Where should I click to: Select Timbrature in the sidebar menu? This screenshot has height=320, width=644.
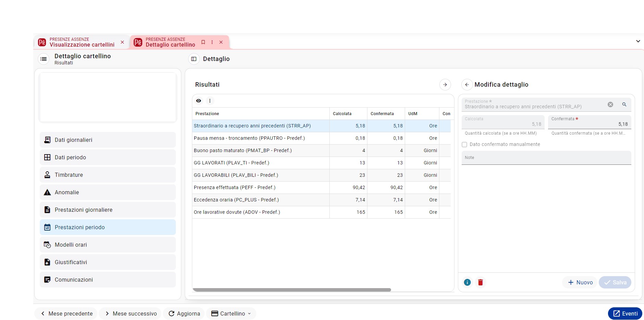tap(108, 175)
